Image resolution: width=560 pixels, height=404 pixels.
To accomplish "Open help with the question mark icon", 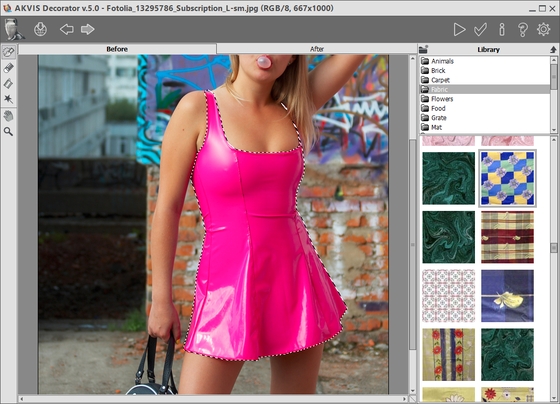I will click(x=523, y=30).
